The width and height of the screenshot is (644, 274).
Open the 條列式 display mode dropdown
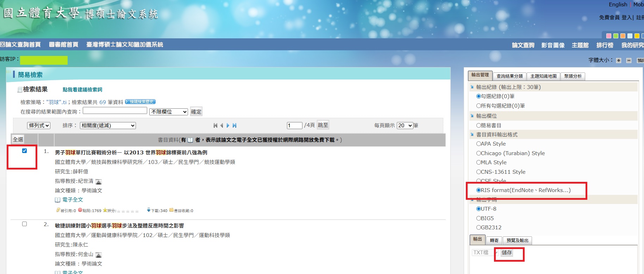[x=39, y=126]
